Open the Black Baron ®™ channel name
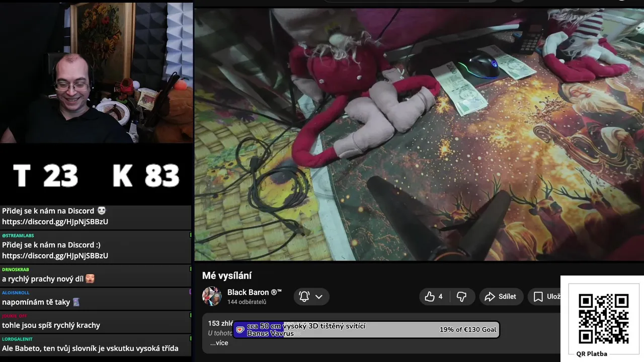Image resolution: width=644 pixels, height=362 pixels. point(255,292)
